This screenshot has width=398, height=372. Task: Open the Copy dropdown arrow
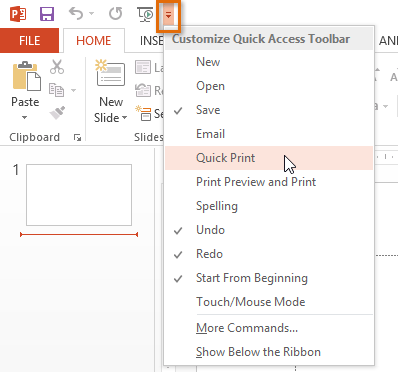pyautogui.click(x=74, y=90)
